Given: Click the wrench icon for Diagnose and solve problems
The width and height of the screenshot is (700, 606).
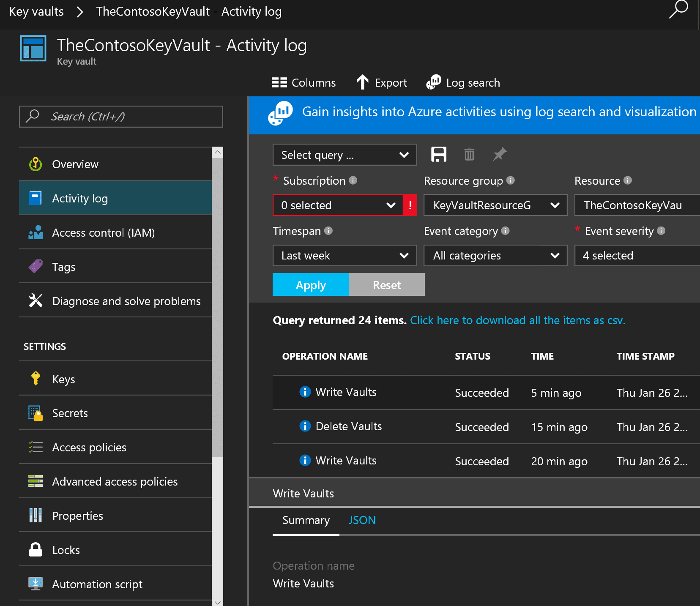Looking at the screenshot, I should [36, 300].
